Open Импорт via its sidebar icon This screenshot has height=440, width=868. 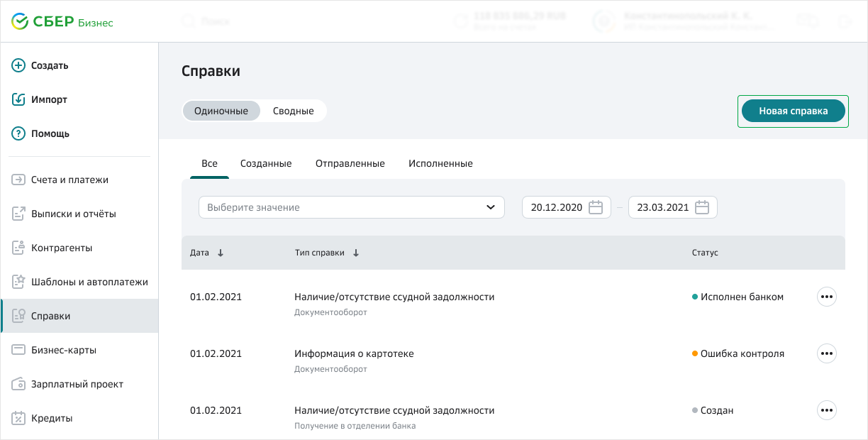click(18, 99)
